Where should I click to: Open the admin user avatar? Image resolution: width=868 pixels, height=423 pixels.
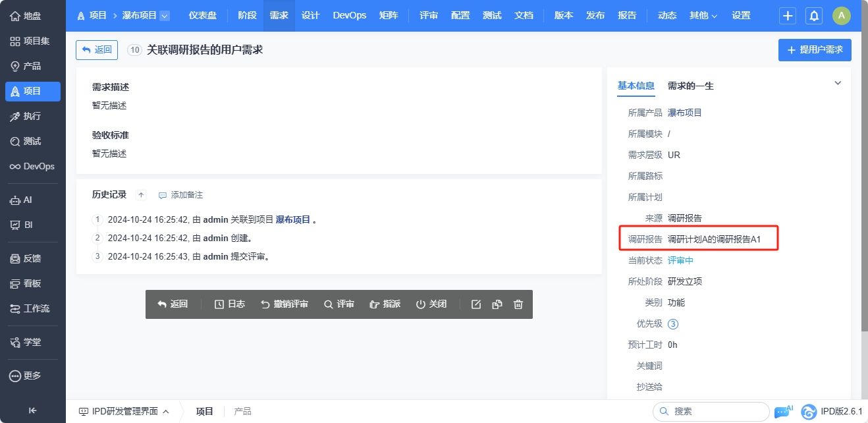(x=842, y=16)
